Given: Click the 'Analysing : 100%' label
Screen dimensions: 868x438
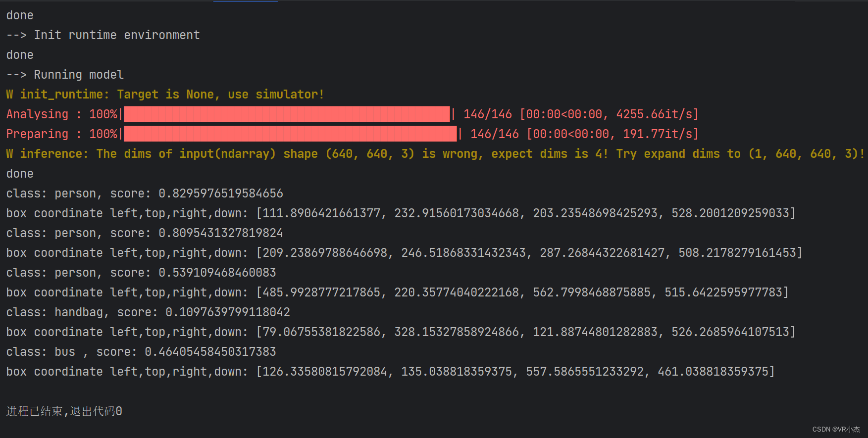Looking at the screenshot, I should pos(62,114).
